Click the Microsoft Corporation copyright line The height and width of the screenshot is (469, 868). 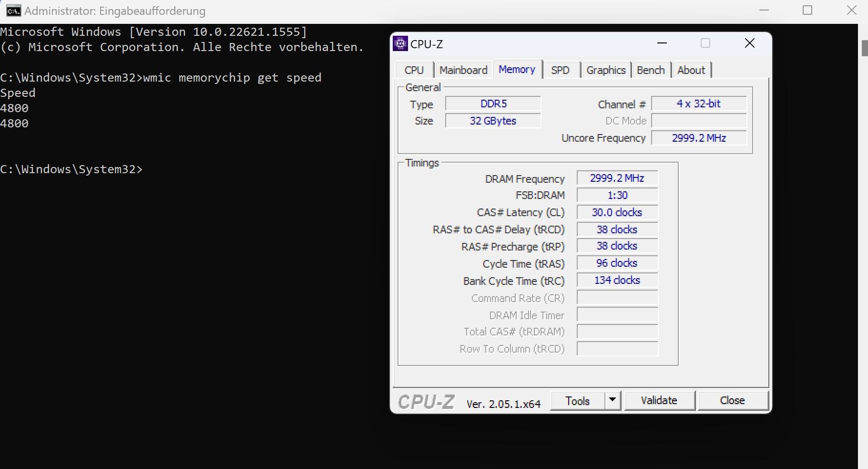182,47
